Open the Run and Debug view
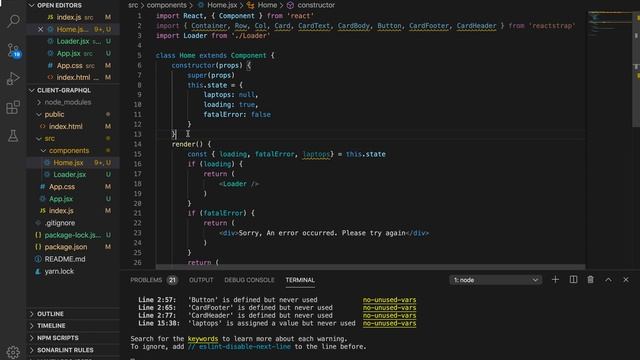The image size is (640, 360). [x=13, y=78]
